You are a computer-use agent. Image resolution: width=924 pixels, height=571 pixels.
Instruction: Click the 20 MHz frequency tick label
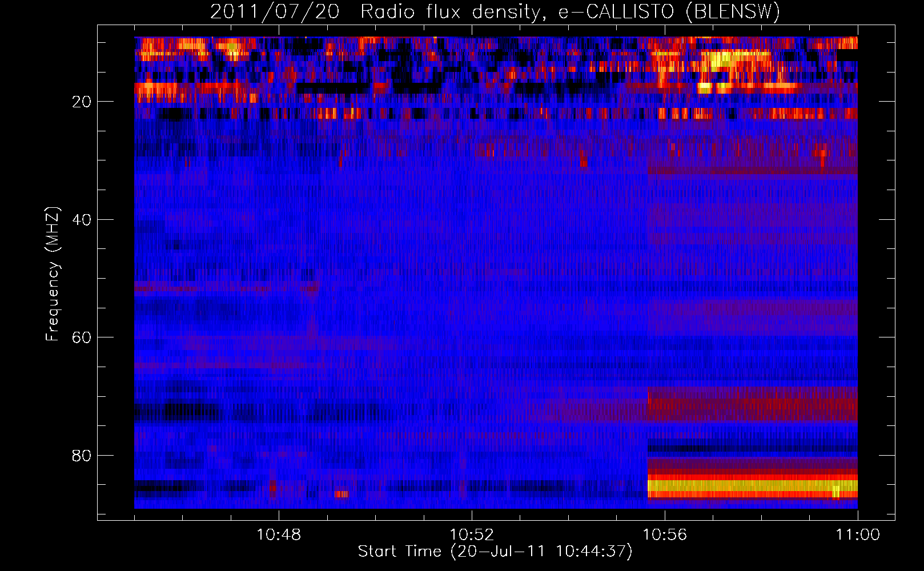tap(82, 102)
